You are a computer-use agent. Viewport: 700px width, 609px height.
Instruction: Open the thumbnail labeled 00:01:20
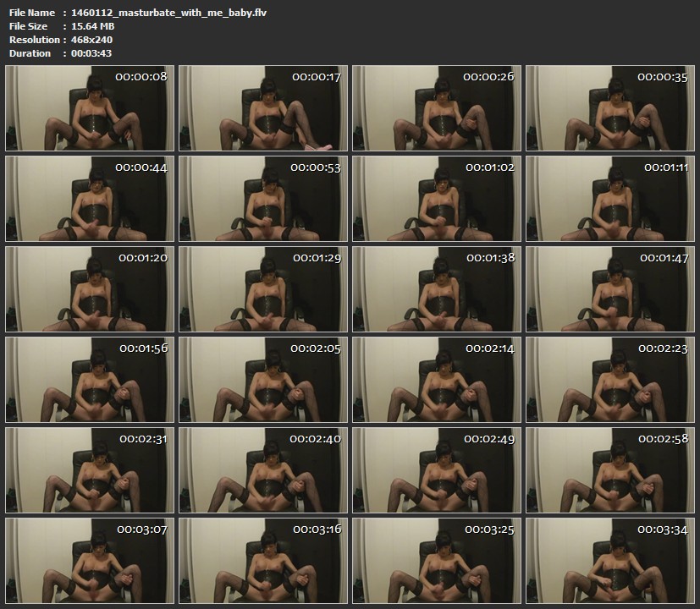[90, 289]
